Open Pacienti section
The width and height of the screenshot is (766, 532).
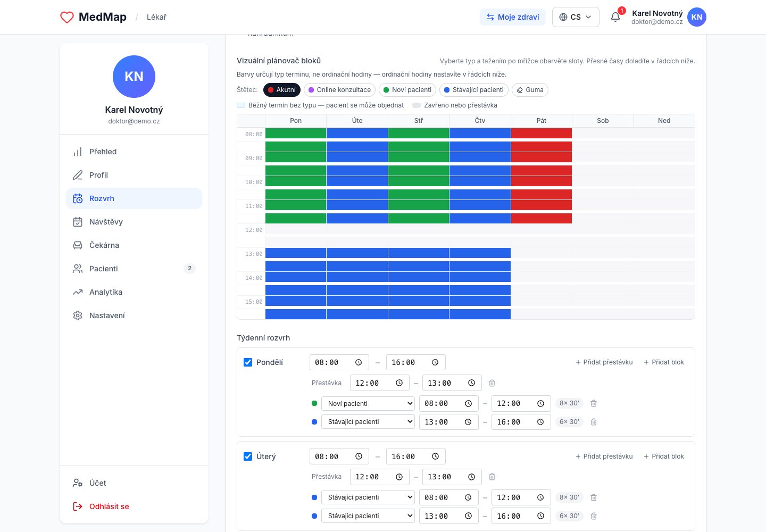[x=134, y=269]
